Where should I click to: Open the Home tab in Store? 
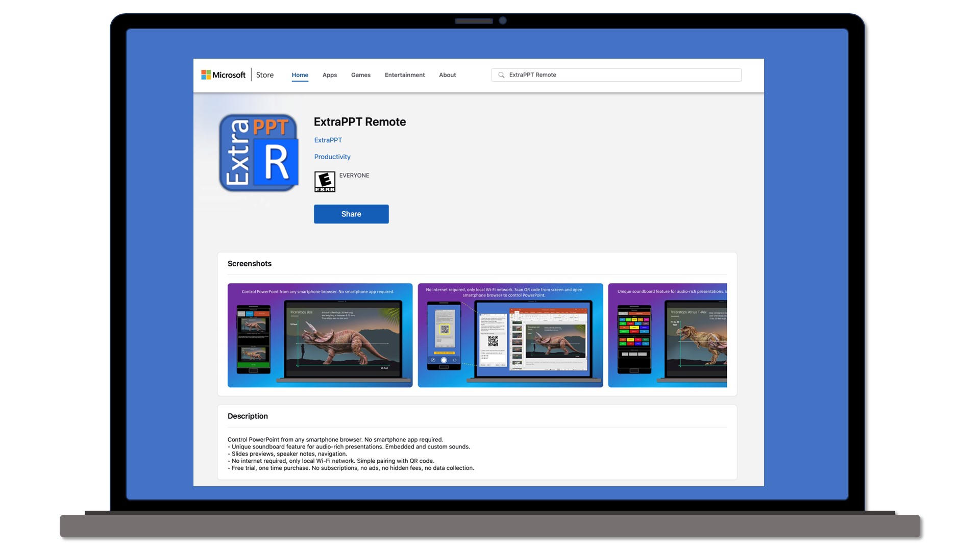300,74
